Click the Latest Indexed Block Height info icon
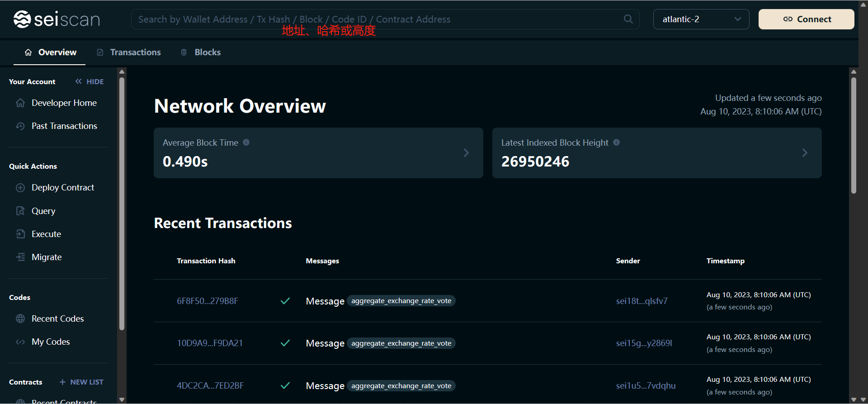868x404 pixels. point(616,143)
